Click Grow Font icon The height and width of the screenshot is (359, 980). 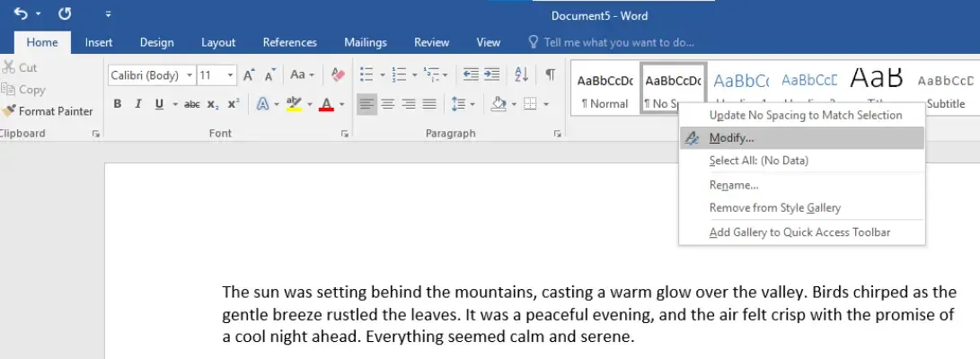coord(249,75)
